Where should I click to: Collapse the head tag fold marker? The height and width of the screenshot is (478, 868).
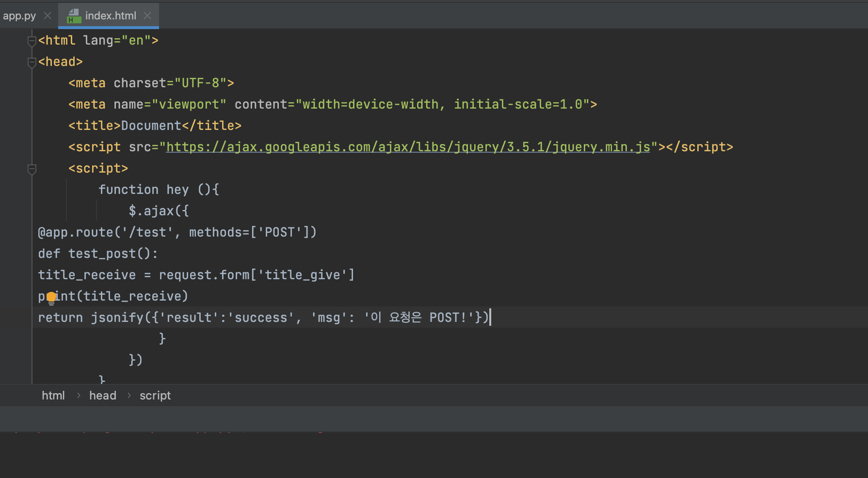tap(32, 62)
